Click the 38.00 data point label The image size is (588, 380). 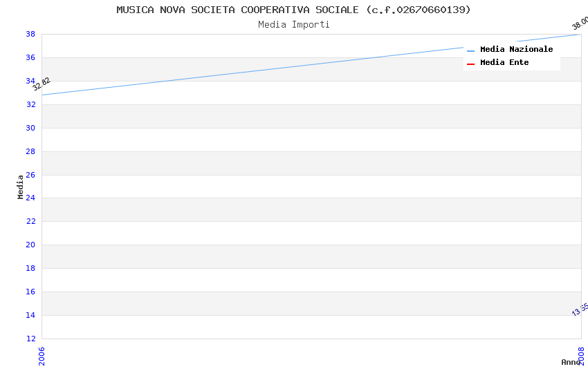click(x=580, y=23)
